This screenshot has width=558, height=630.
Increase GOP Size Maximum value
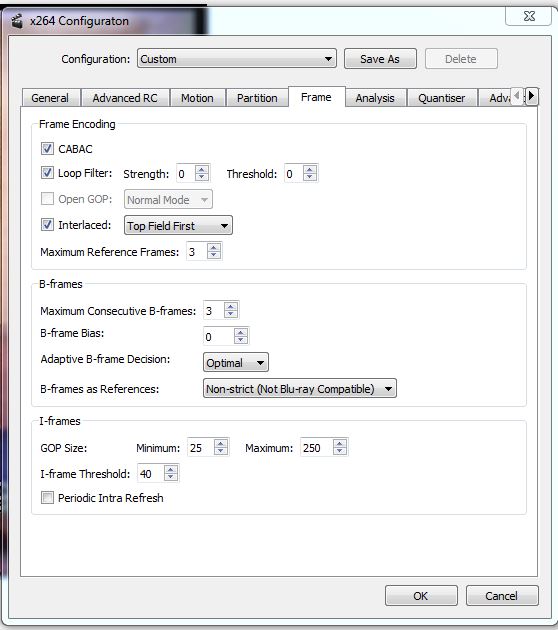340,444
